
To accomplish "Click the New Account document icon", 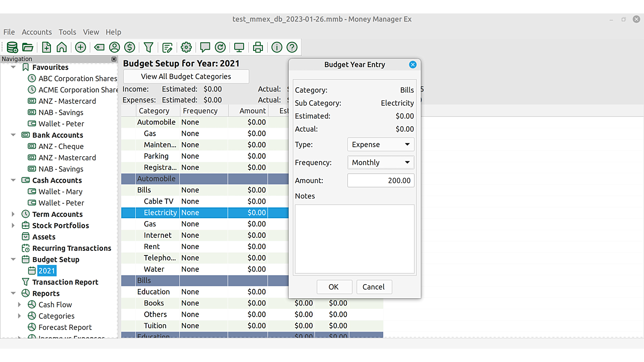I will point(46,47).
